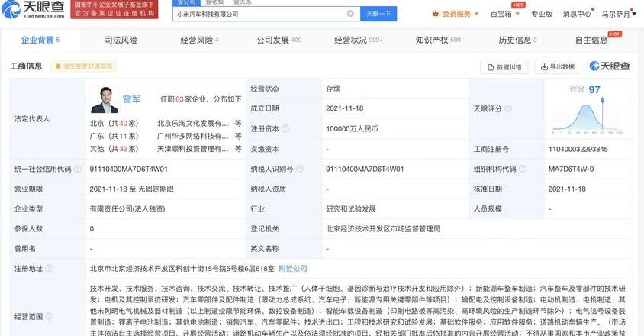Switch to the 知识产权 tab
Screen dimensions: 644x336
438,40
